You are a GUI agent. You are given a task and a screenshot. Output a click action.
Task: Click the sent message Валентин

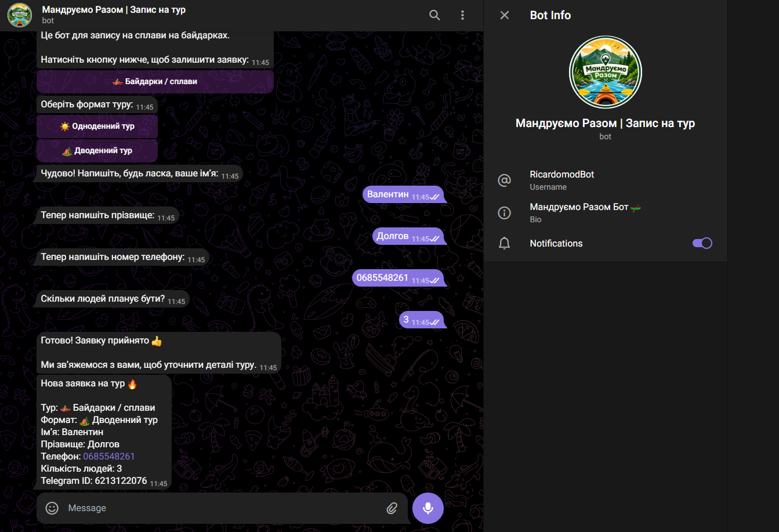tap(404, 194)
